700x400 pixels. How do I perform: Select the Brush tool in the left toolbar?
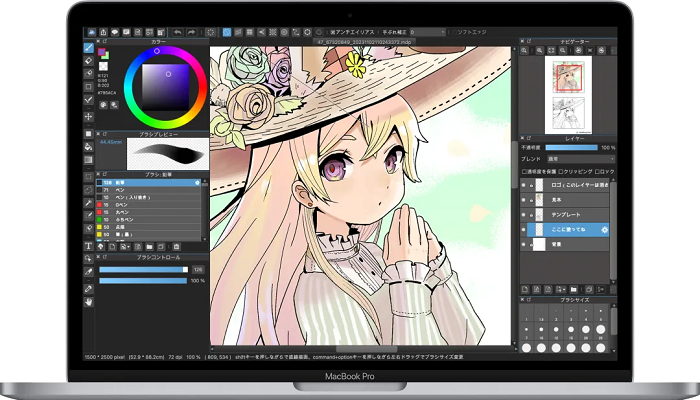pos(89,47)
